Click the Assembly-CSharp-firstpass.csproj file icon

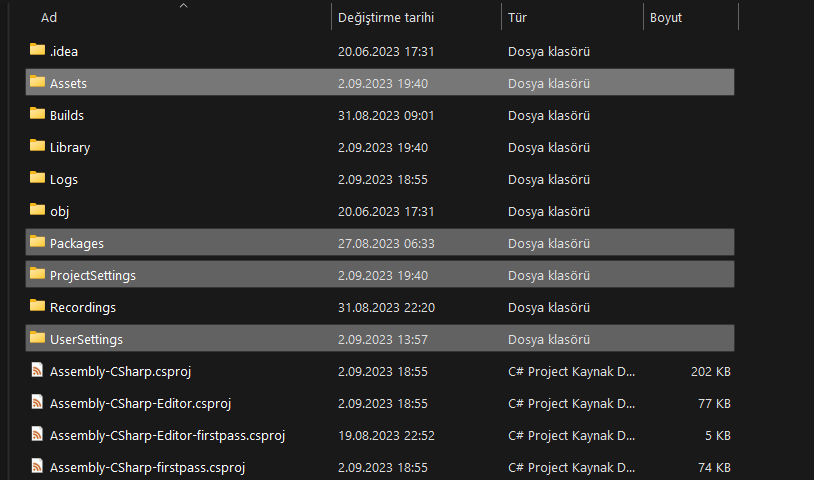click(x=38, y=467)
